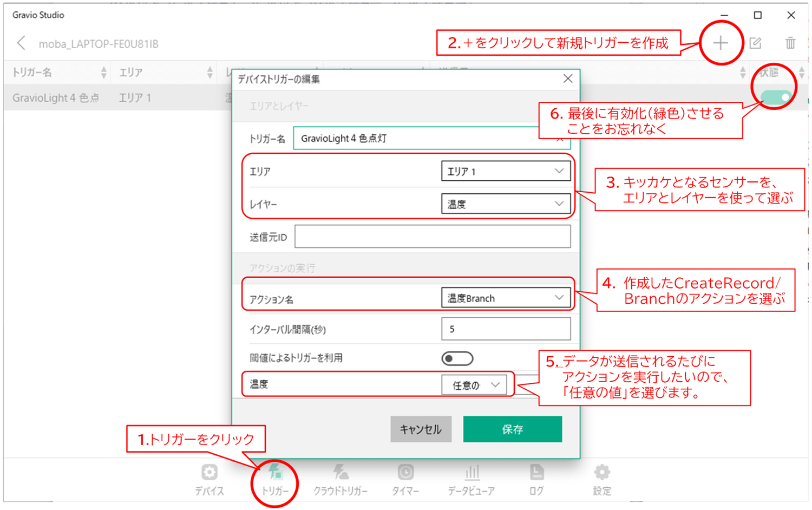Open the エリア dropdown
Screen dimensions: 812x510
point(506,171)
